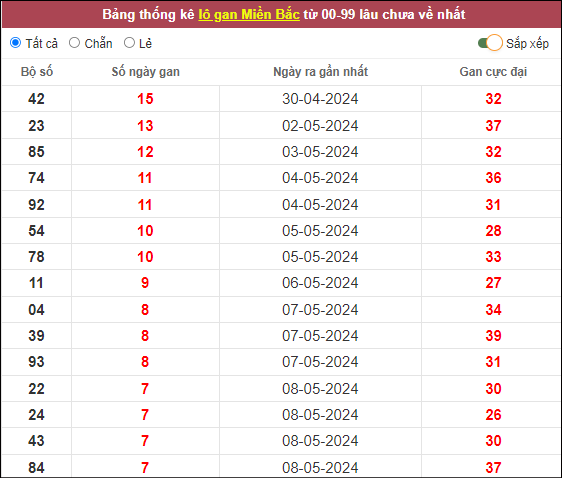This screenshot has height=478, width=562.
Task: Select the 'Chẵn' radio option
Action: (75, 43)
